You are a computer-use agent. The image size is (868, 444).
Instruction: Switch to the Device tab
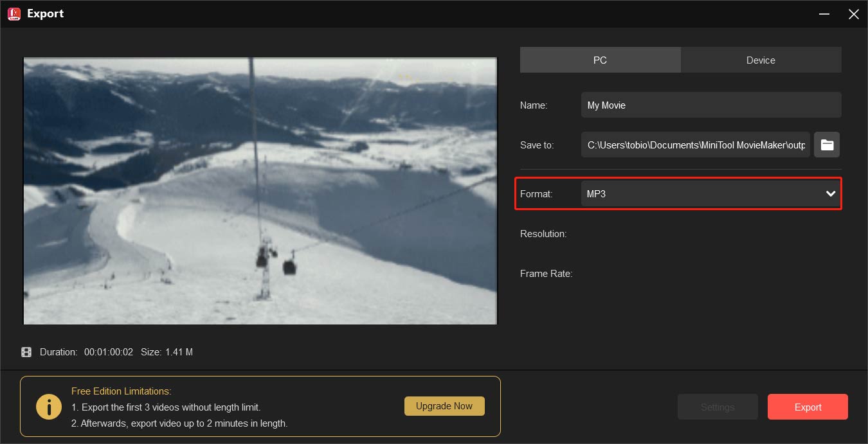pos(761,60)
